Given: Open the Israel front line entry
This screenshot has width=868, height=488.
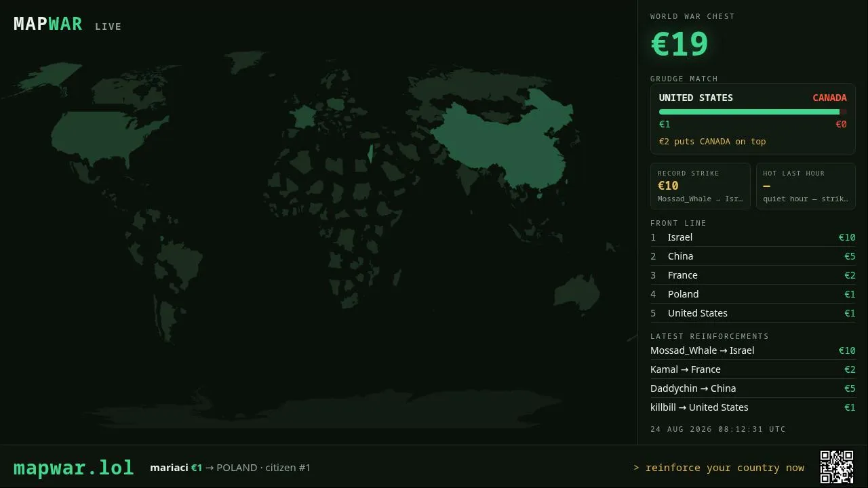Looking at the screenshot, I should pos(753,237).
